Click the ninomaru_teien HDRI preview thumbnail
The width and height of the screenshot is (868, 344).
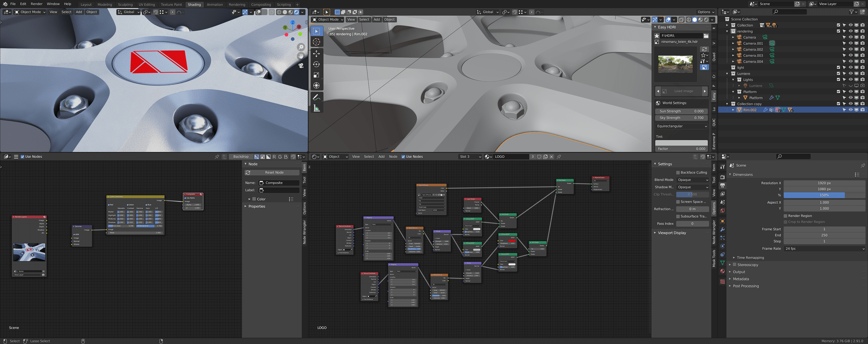point(675,63)
